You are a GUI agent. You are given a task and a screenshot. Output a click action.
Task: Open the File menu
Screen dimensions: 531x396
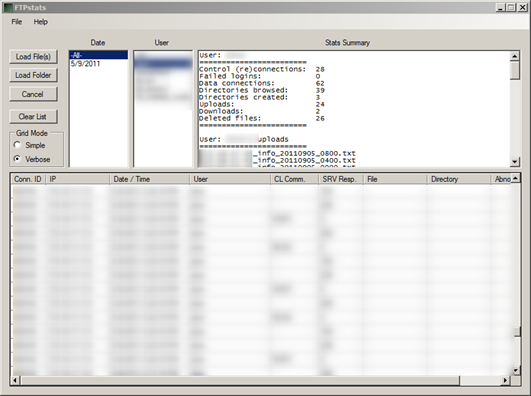[17, 22]
